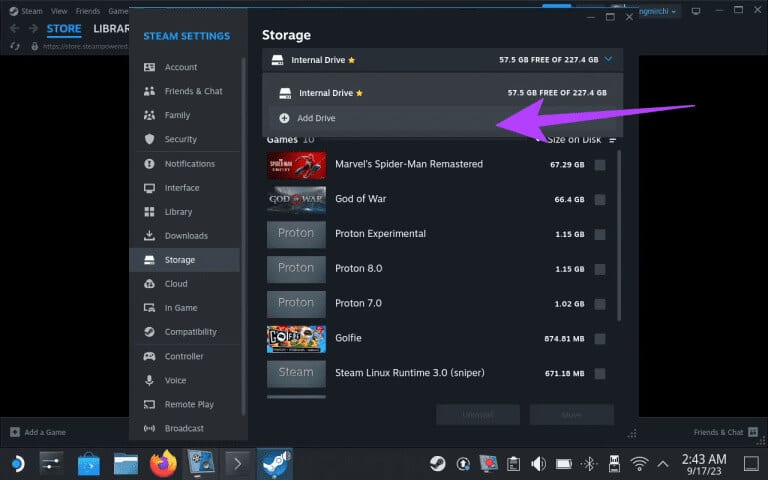Change sort order via Size on Disk
Screen dimensions: 768x480
tap(574, 140)
